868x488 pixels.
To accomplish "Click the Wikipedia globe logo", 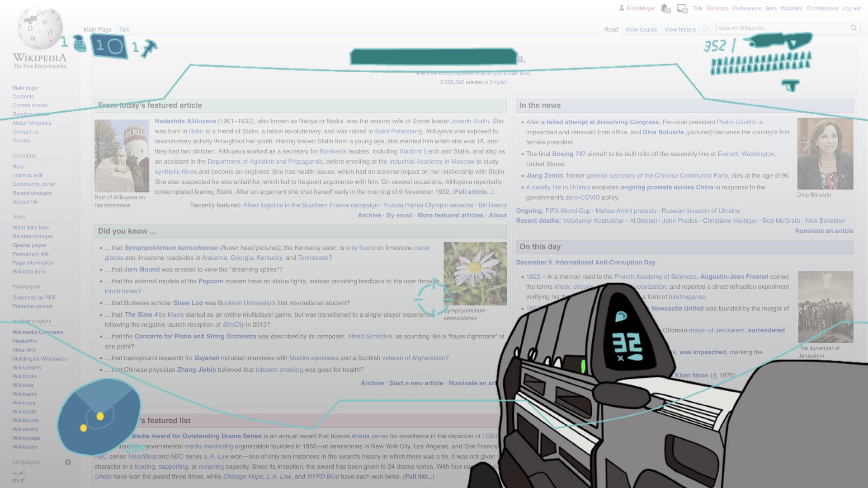I will click(x=40, y=29).
